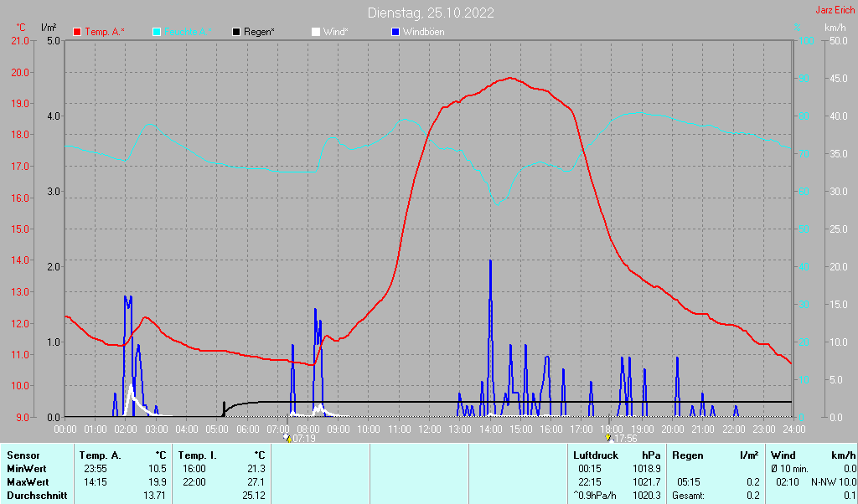This screenshot has width=858, height=504.
Task: Click the cyan humidity legend square
Action: [158, 32]
